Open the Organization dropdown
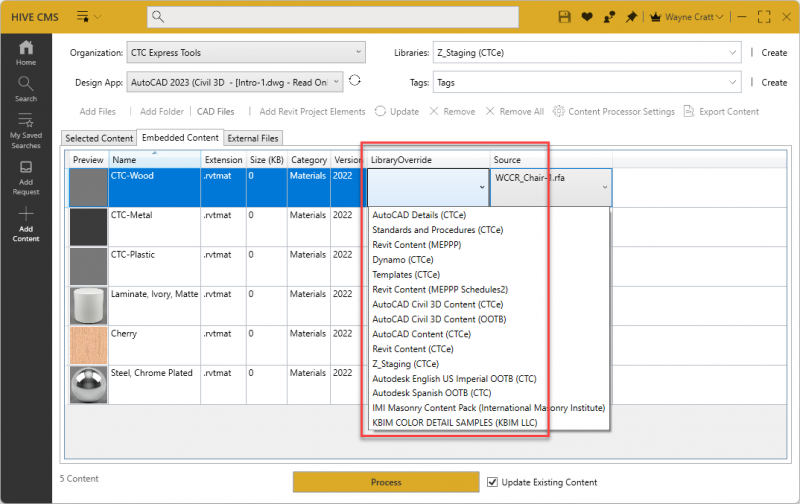Image resolution: width=800 pixels, height=504 pixels. tap(246, 52)
